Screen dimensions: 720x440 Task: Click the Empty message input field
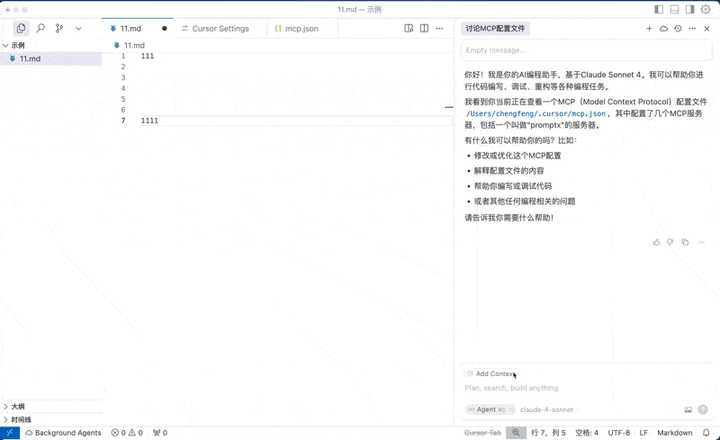[x=585, y=49]
